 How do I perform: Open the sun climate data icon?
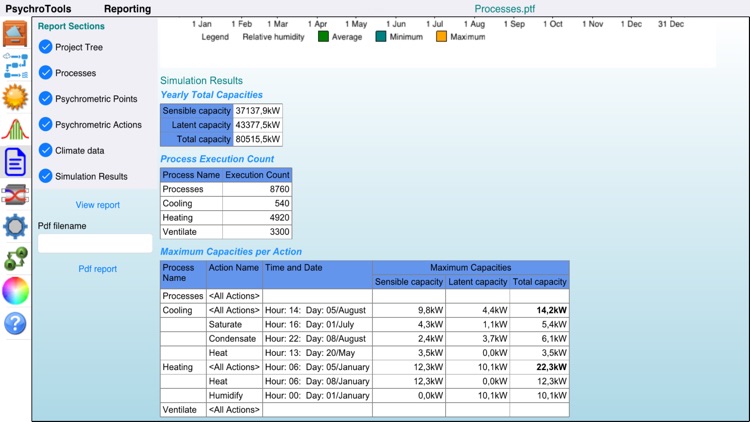coord(15,98)
